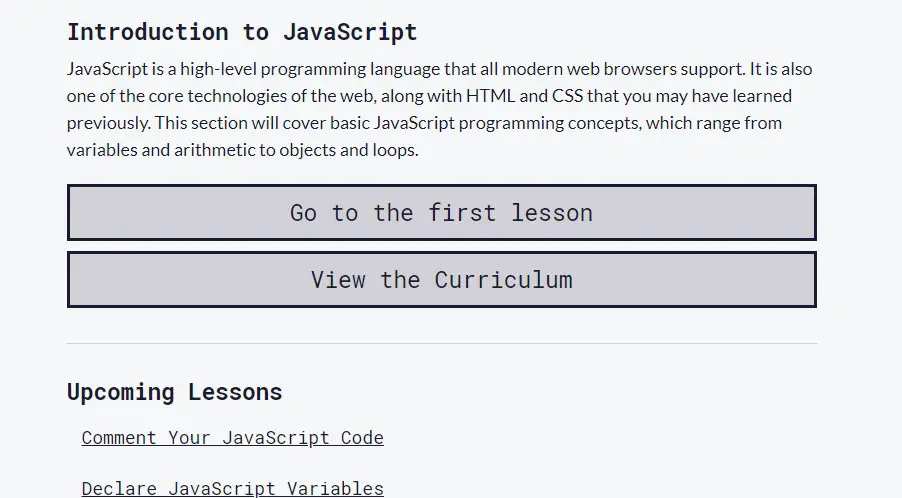Click the Introduction to JavaScript heading
The height and width of the screenshot is (498, 902).
click(242, 32)
